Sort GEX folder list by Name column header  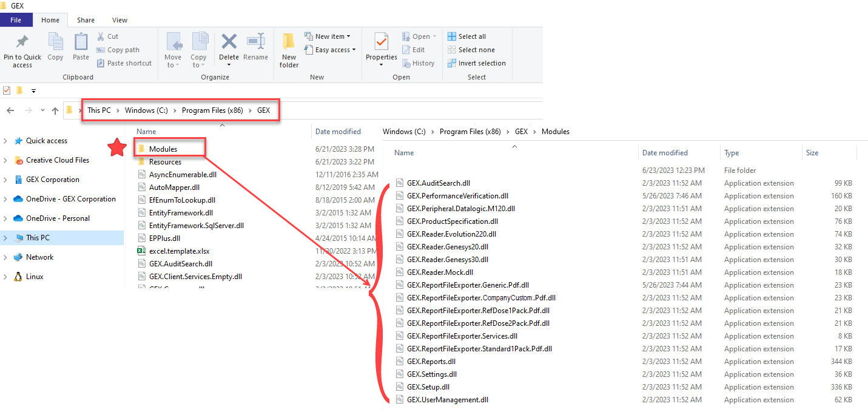pyautogui.click(x=146, y=132)
